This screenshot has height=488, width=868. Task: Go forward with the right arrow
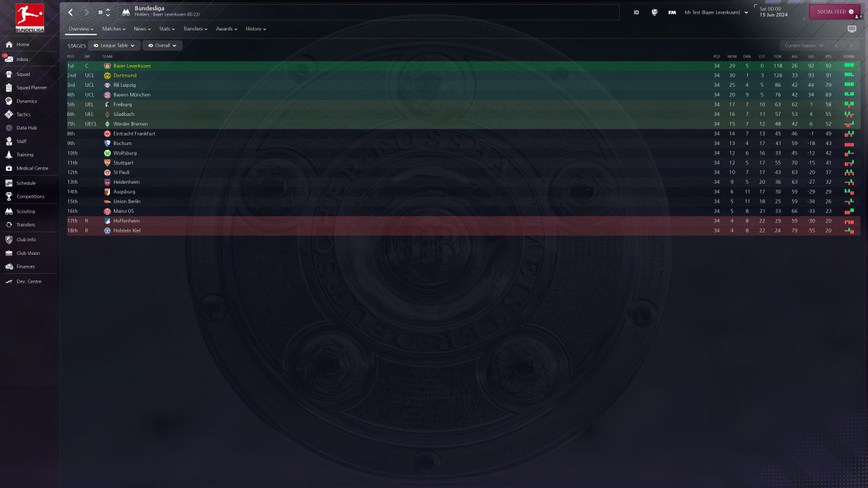[86, 12]
